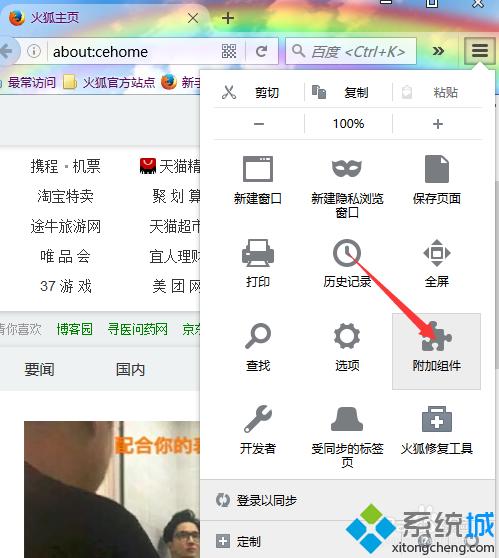Click the 保存页面 save page icon
This screenshot has height=558, width=499.
[437, 169]
